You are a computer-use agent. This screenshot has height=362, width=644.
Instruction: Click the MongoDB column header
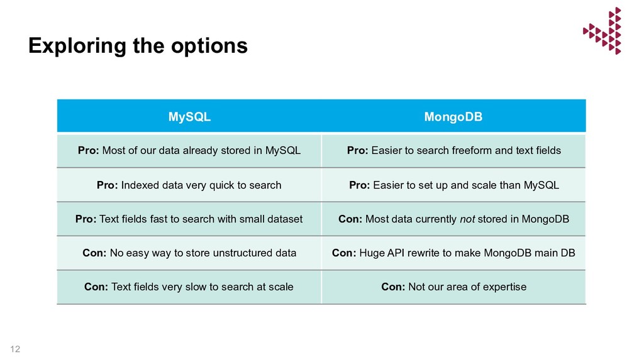453,116
